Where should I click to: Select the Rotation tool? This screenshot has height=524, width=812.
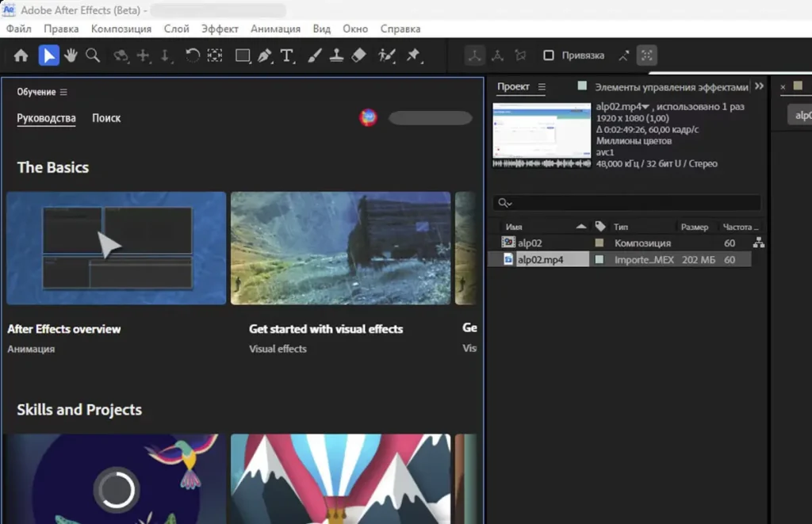pyautogui.click(x=192, y=55)
